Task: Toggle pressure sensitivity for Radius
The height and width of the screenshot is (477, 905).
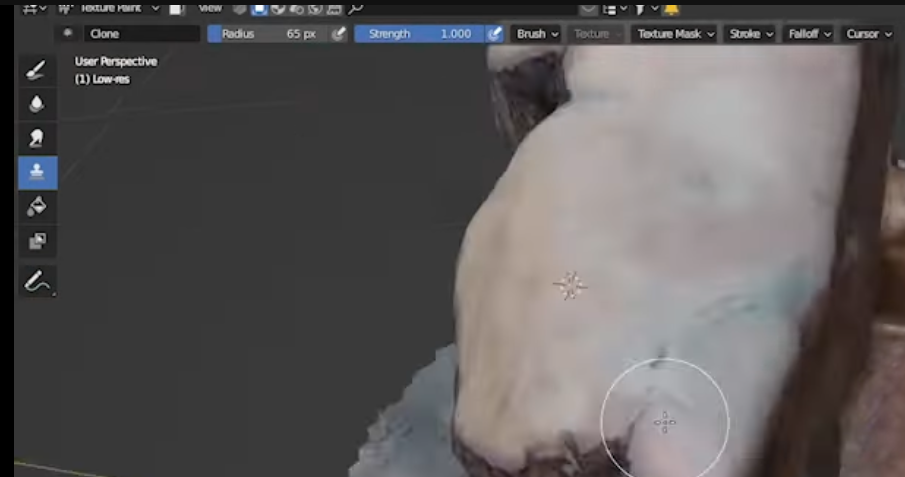Action: pyautogui.click(x=339, y=34)
